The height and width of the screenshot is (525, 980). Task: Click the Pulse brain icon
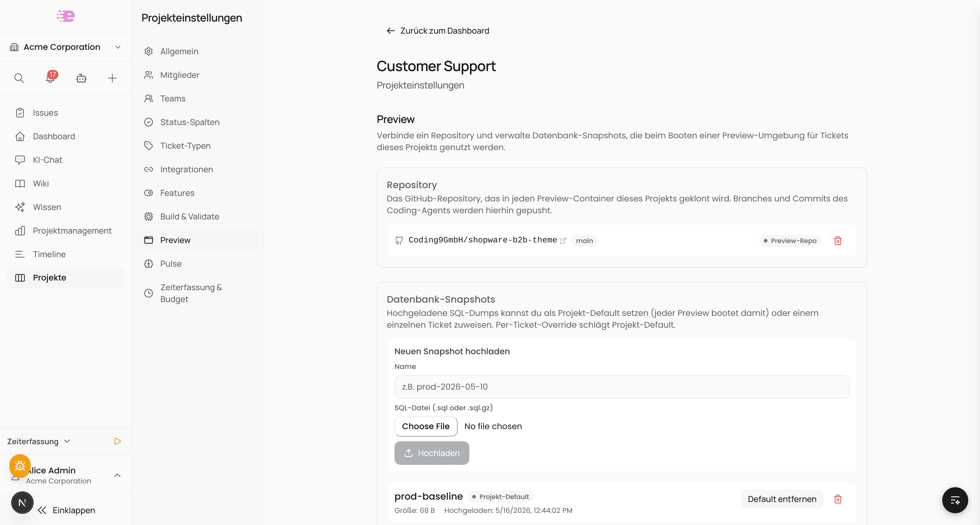pos(149,264)
